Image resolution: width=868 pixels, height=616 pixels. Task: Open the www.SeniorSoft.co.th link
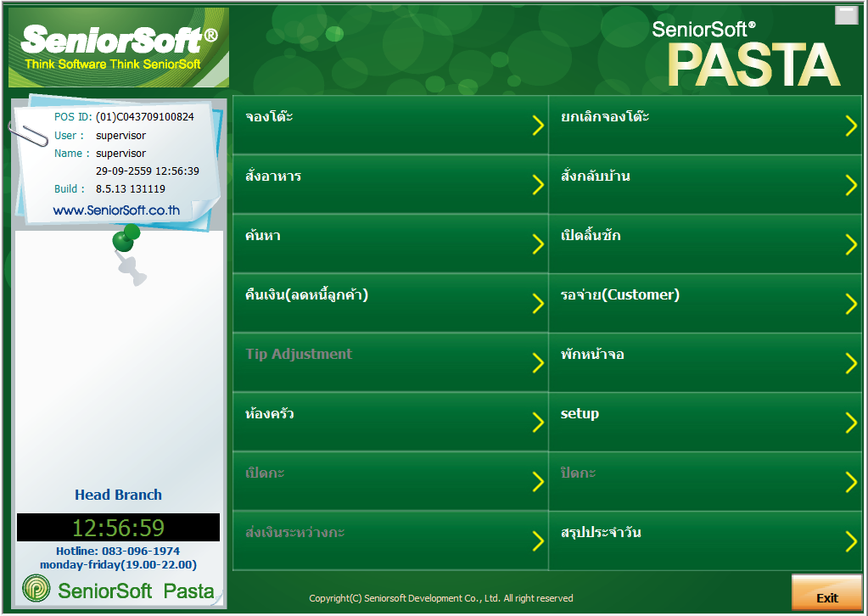click(x=116, y=210)
